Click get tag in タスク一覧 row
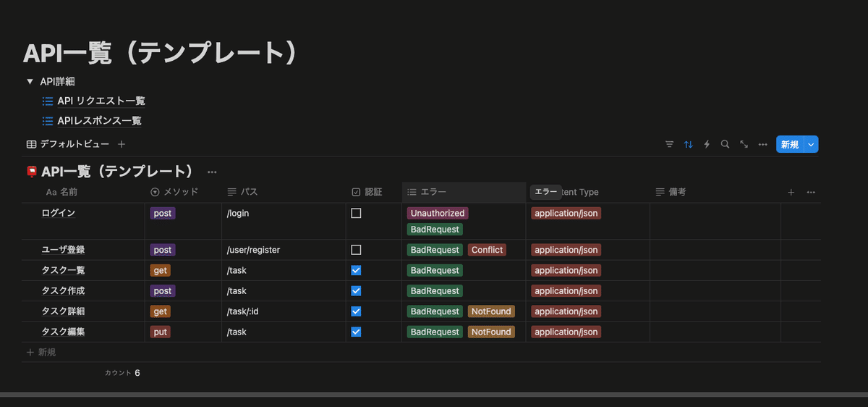This screenshot has width=868, height=407. (x=161, y=270)
